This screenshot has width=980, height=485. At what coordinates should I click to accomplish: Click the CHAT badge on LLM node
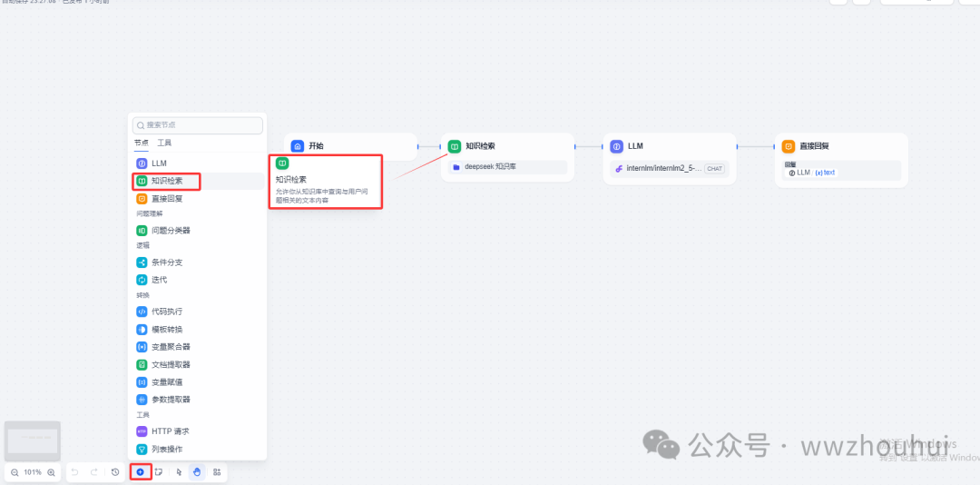click(x=714, y=169)
